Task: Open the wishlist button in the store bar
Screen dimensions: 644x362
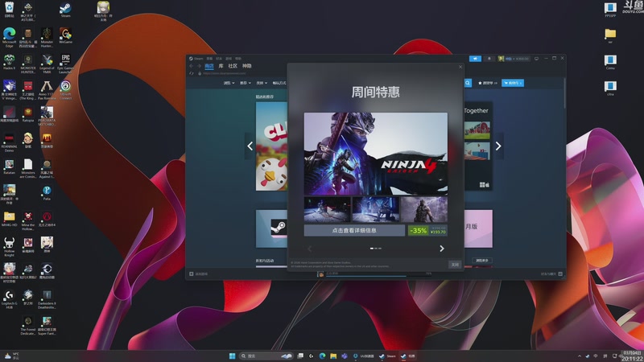Action: click(488, 83)
